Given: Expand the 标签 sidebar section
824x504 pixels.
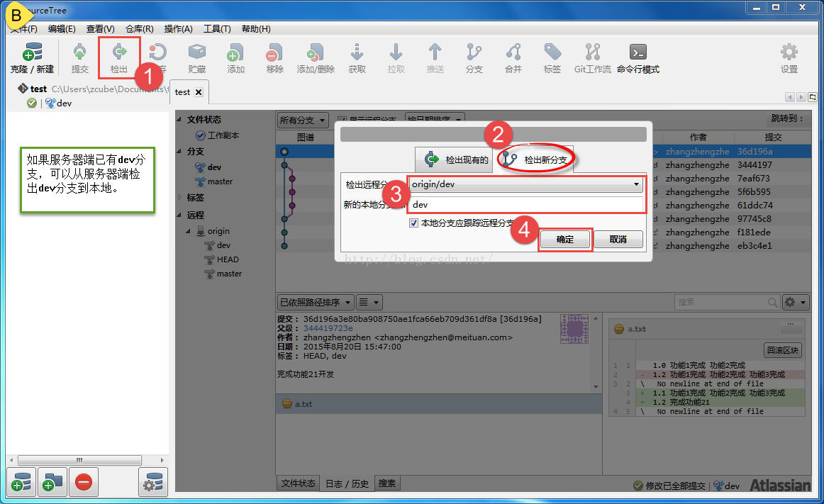Looking at the screenshot, I should pos(179,197).
